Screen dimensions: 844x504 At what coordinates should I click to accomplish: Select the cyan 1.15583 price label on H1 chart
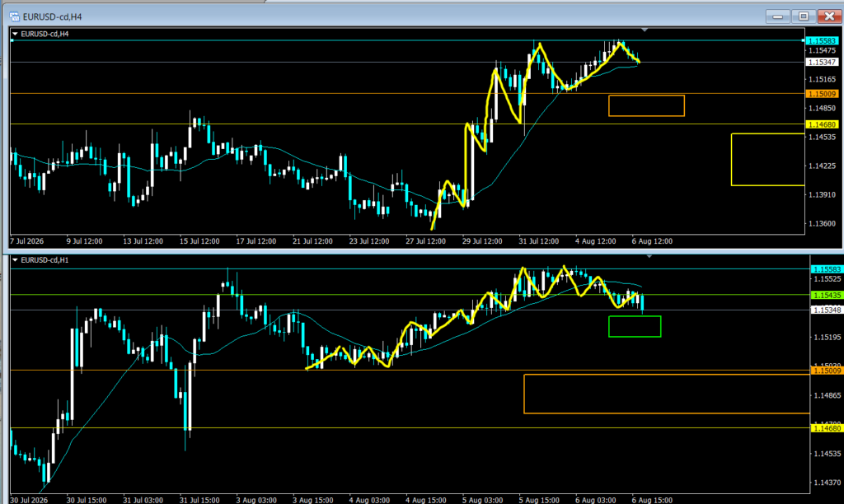click(x=827, y=269)
